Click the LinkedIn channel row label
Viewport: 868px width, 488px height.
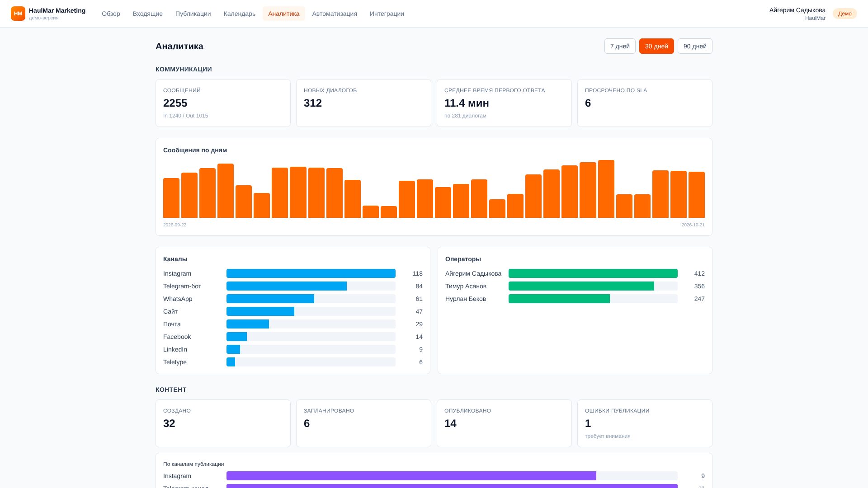175,349
